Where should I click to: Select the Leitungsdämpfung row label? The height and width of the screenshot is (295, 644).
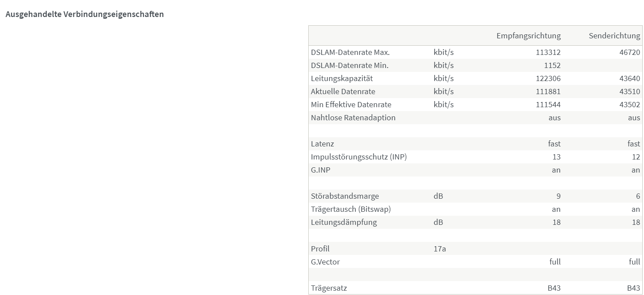(344, 222)
